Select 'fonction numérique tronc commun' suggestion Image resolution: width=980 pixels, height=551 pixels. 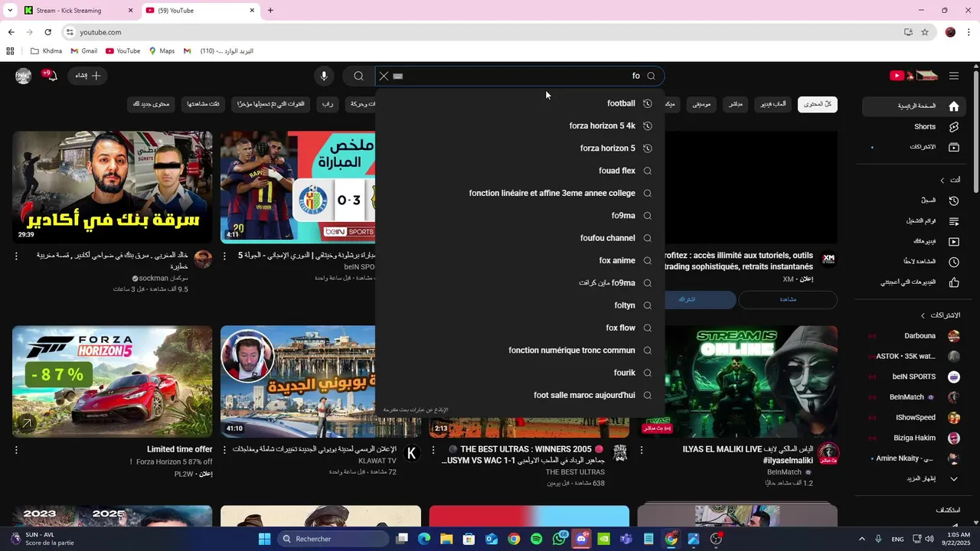coord(520,350)
